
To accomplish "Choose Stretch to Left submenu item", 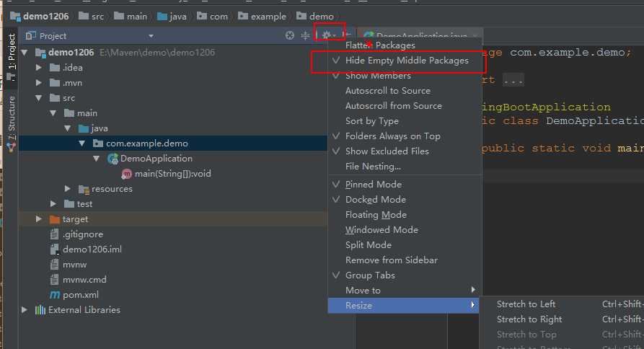I will pyautogui.click(x=562, y=304).
